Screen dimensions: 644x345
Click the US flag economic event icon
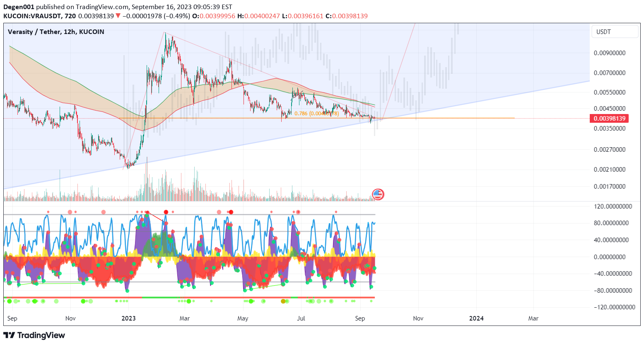tap(378, 194)
